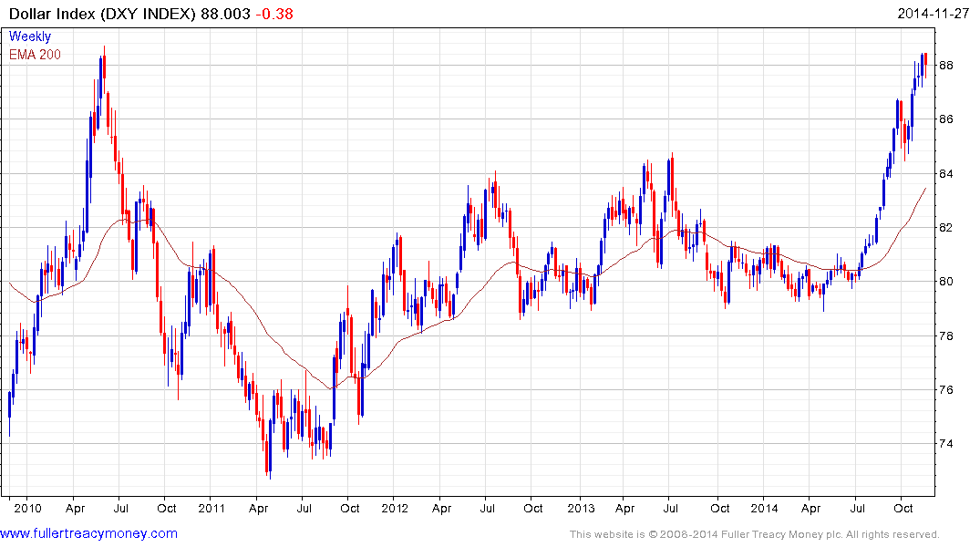Click the 2011 year axis label
Screen dimensions: 980x547
[x=211, y=508]
